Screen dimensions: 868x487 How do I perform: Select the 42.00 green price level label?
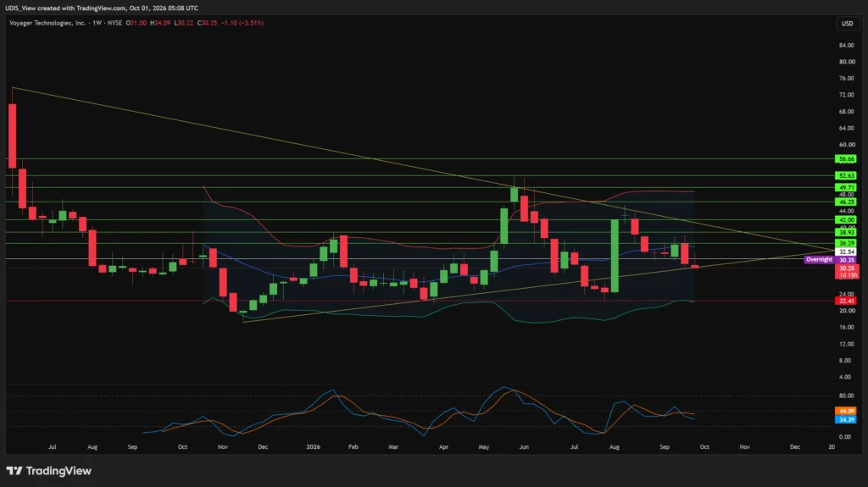[846, 219]
